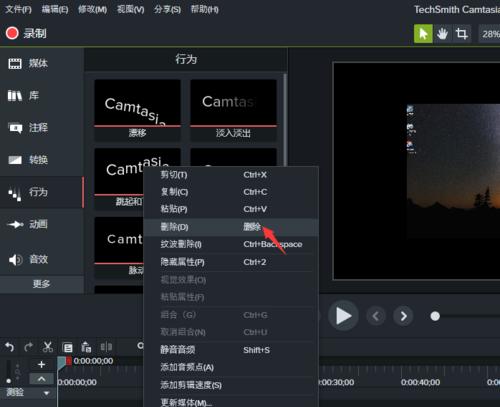Open the 行为 behaviors tab
Screen dimensions: 500x407
[41, 192]
